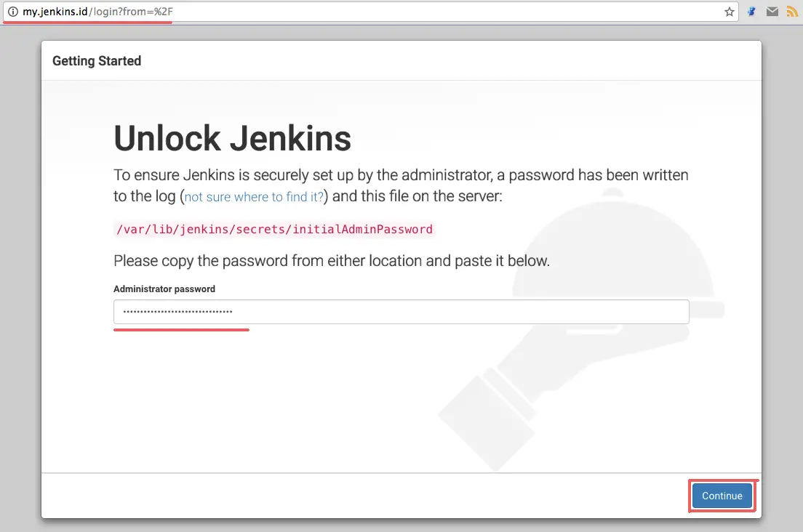The width and height of the screenshot is (803, 532).
Task: Open the orange RSS feed extension
Action: tap(792, 11)
